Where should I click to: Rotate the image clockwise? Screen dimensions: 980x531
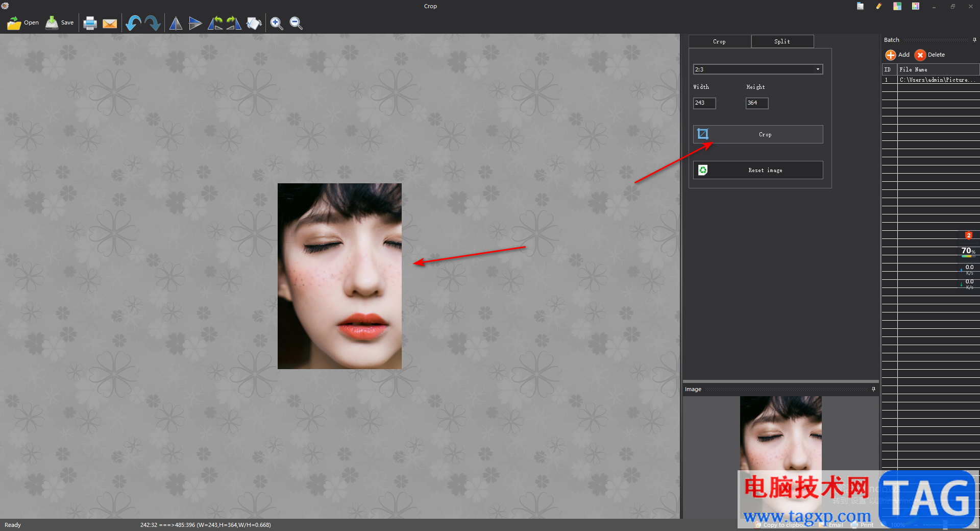pos(234,23)
